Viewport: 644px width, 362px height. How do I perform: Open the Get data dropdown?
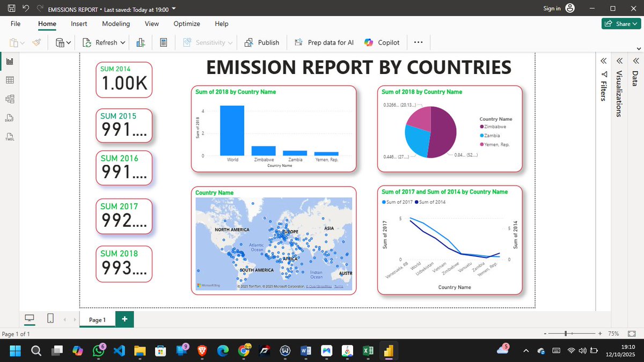point(64,42)
